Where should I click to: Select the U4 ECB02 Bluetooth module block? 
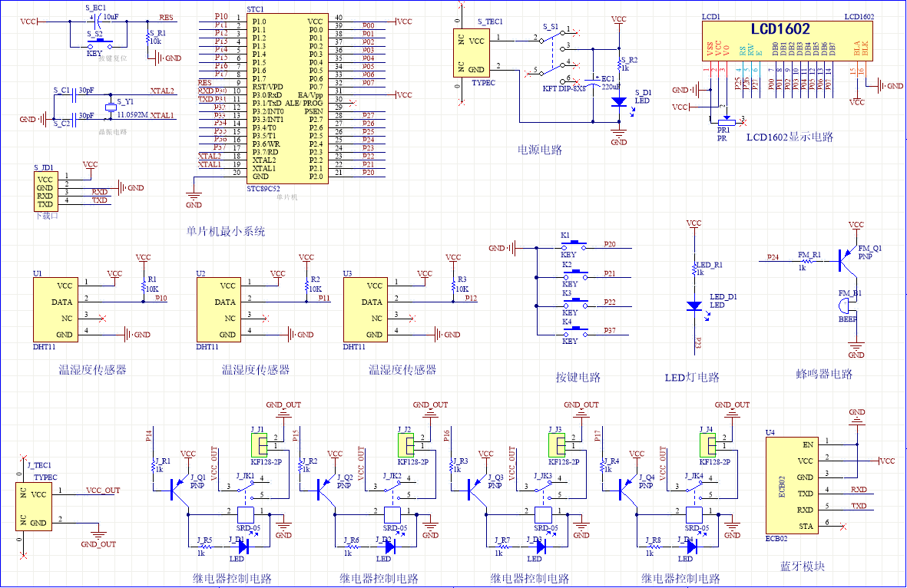point(792,485)
